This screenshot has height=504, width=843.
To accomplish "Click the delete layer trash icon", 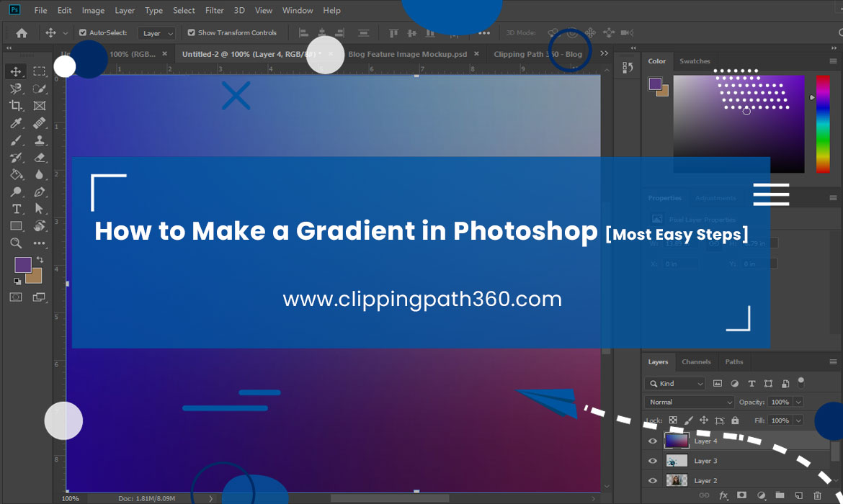I will 817,495.
